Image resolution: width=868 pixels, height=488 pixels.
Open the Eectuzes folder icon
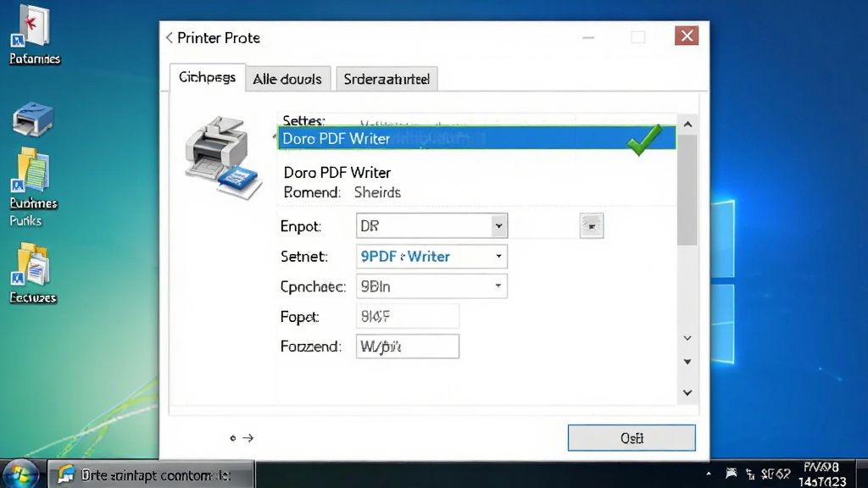point(33,273)
